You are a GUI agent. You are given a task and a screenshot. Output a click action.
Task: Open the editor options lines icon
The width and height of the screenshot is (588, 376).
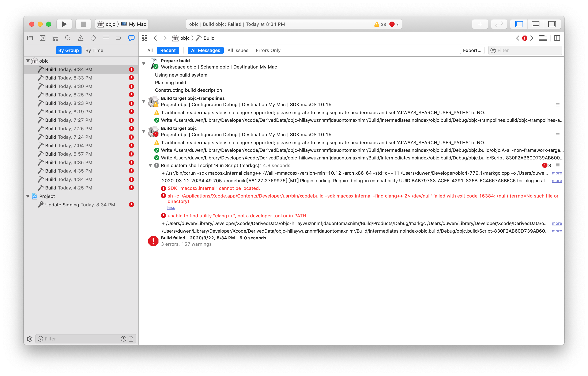coord(543,38)
